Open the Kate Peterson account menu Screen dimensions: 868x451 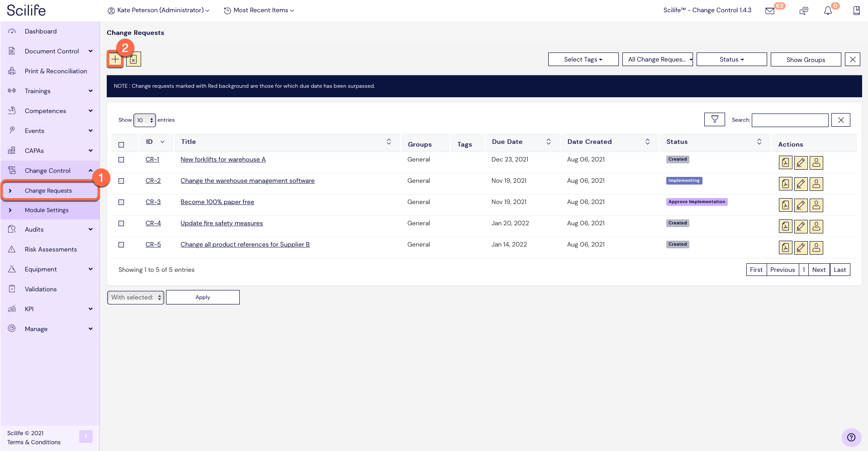coord(158,10)
